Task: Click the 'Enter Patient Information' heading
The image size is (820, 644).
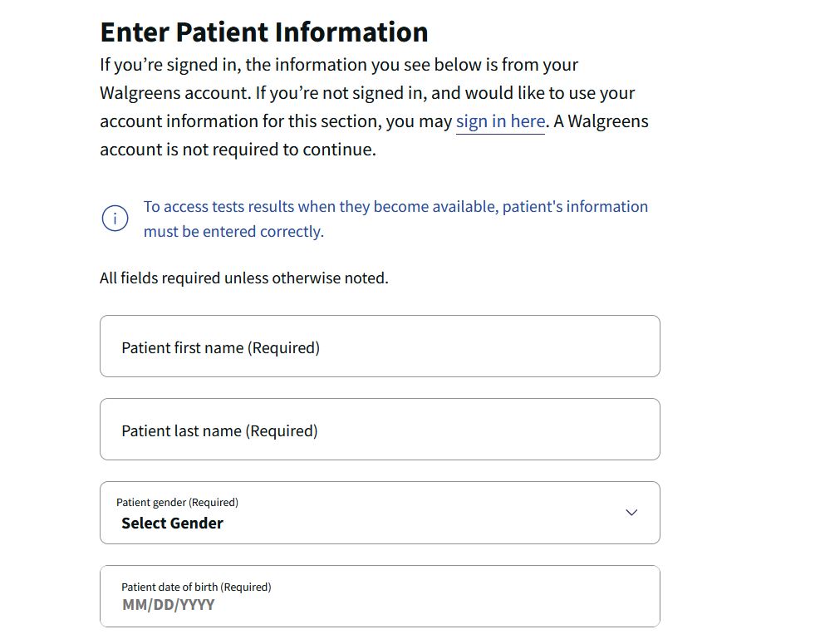Action: 264,32
